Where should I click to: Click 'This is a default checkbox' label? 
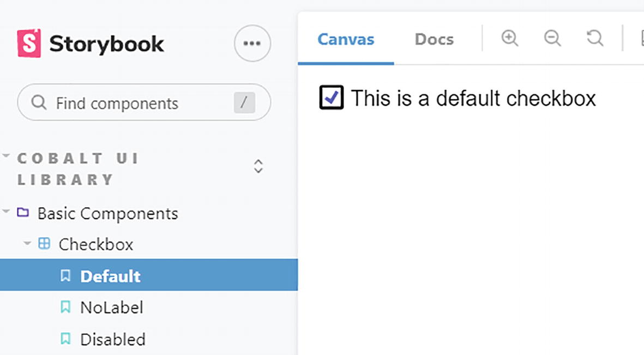pos(473,99)
